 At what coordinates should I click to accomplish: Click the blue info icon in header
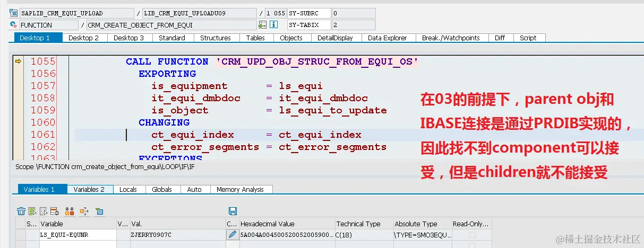(x=274, y=24)
